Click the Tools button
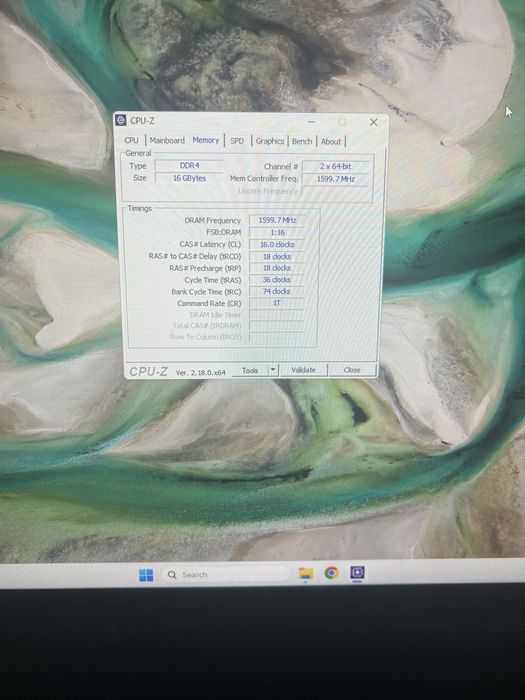Viewport: 525px width, 700px height. pos(250,371)
